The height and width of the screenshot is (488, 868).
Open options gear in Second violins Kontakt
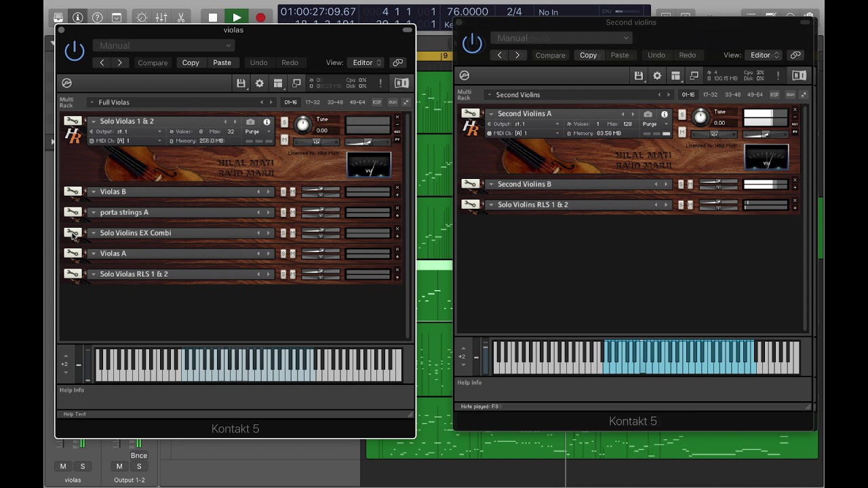pyautogui.click(x=656, y=75)
